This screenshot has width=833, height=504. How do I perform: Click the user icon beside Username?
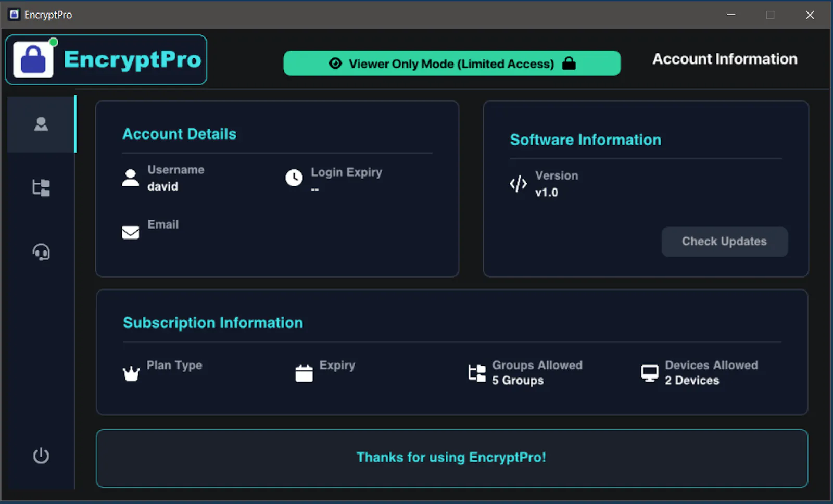tap(130, 178)
